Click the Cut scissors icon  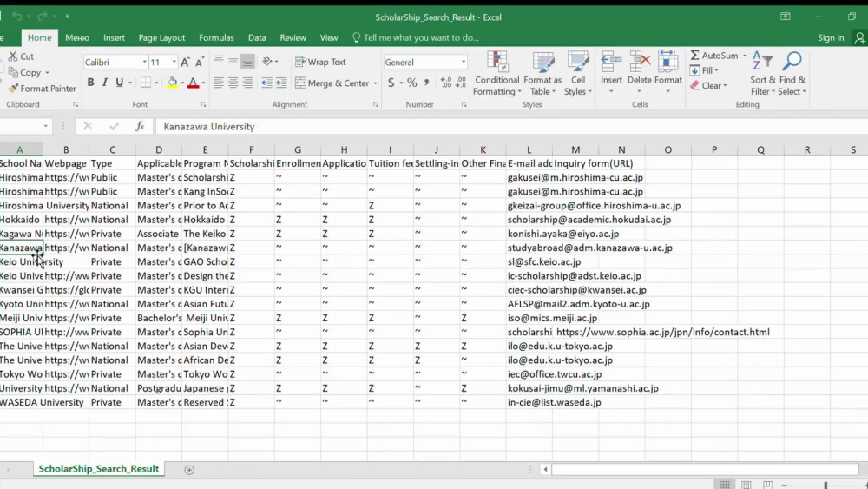pyautogui.click(x=13, y=56)
